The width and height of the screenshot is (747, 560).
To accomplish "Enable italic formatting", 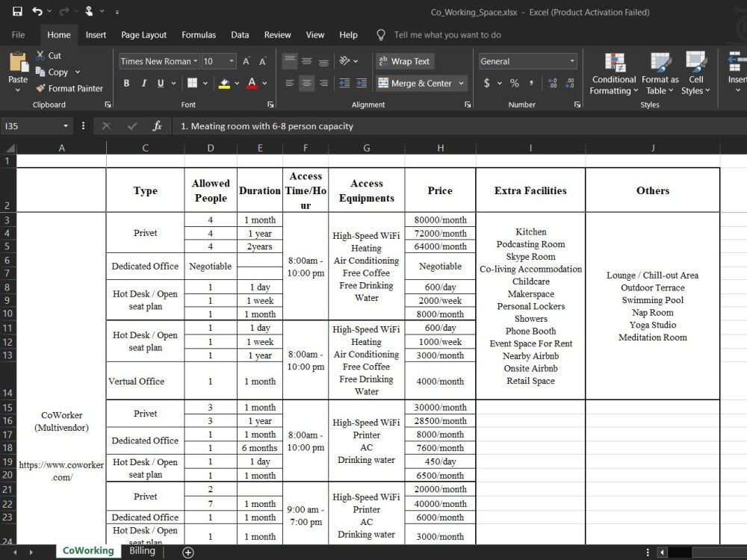I will pyautogui.click(x=143, y=83).
